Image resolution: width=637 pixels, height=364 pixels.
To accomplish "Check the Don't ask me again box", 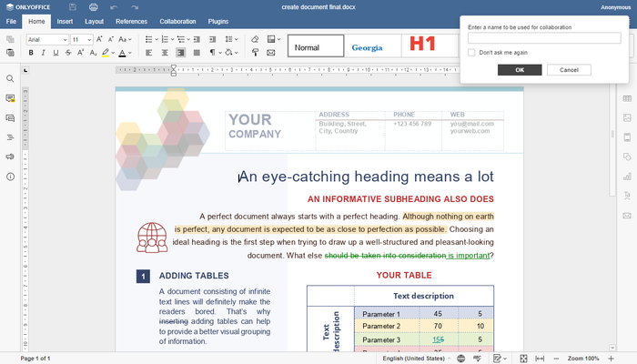I will [x=471, y=53].
